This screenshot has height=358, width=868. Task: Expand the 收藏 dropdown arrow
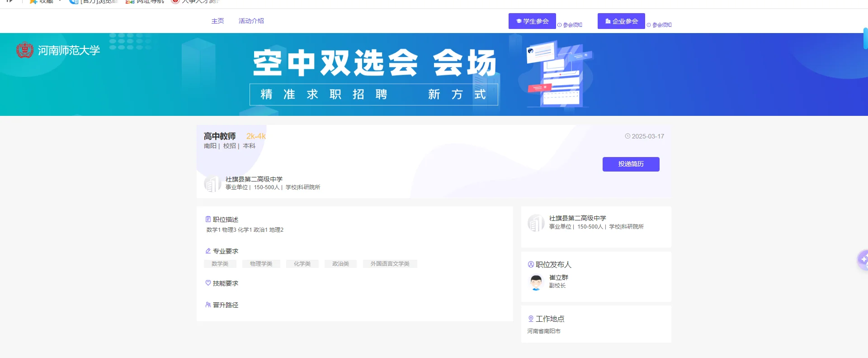(60, 1)
